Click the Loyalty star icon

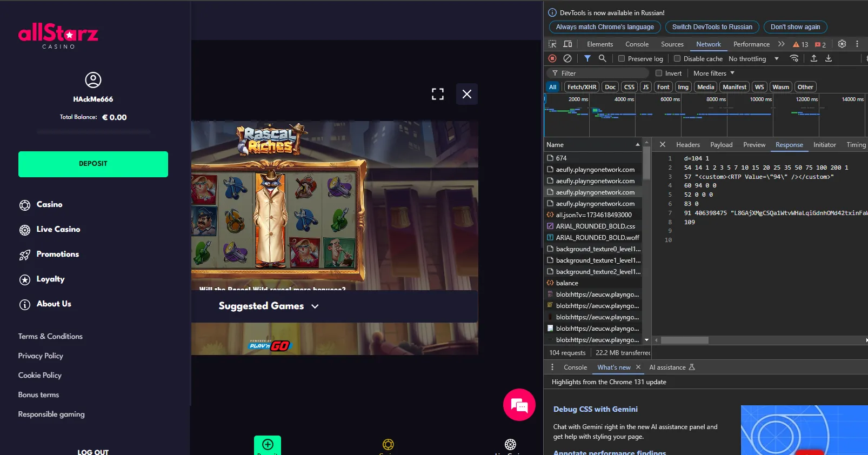click(x=25, y=280)
